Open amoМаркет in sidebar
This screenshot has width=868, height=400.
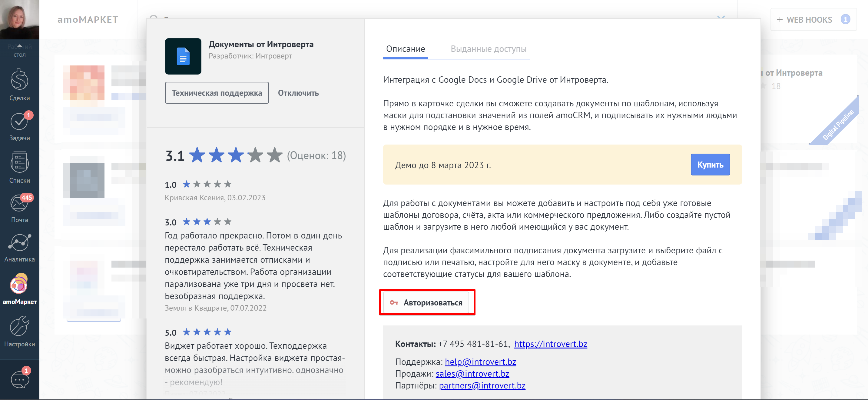(x=20, y=289)
